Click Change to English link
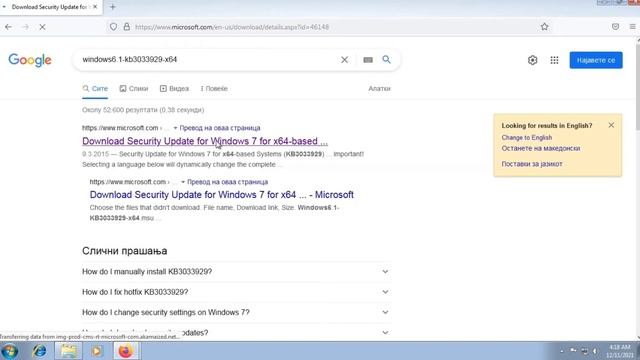 coord(527,138)
